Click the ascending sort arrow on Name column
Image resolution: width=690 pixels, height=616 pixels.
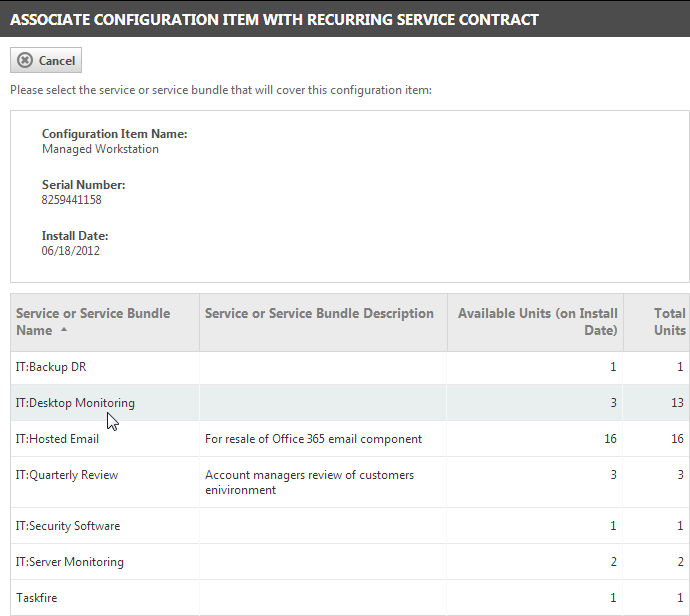(x=64, y=330)
